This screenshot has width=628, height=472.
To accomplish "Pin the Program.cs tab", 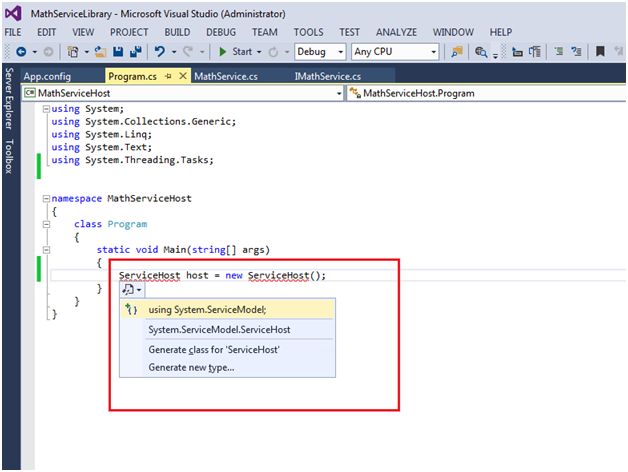I will pos(168,76).
